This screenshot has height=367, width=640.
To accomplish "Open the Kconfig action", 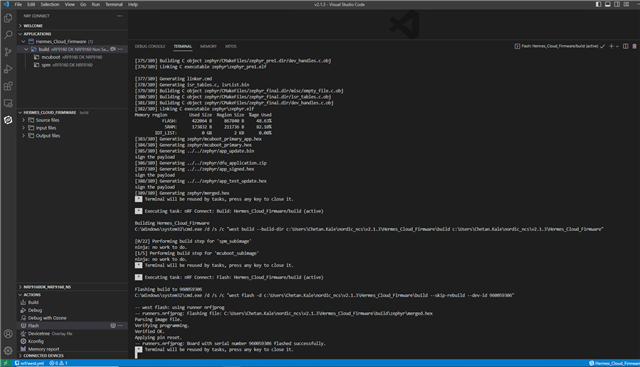I will pos(36,341).
